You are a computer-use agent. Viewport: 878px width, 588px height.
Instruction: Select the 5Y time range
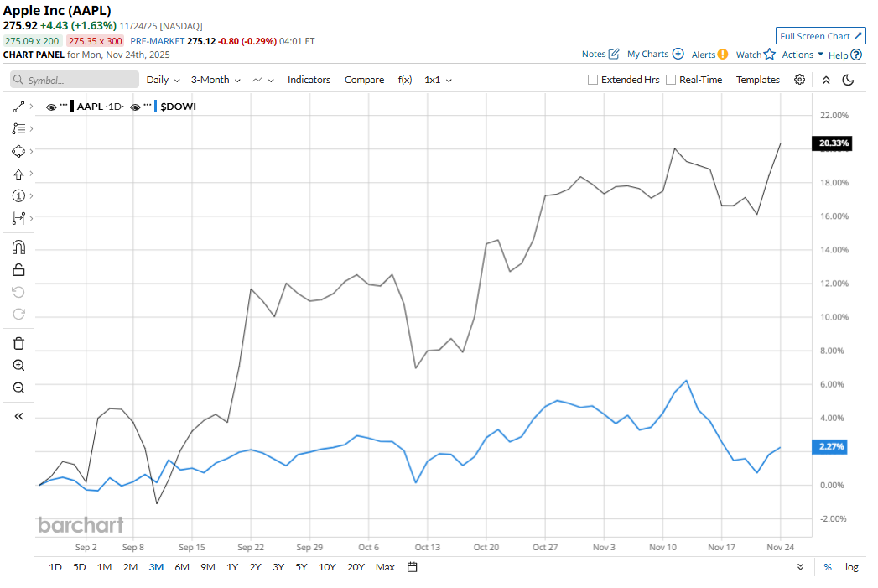(x=301, y=567)
